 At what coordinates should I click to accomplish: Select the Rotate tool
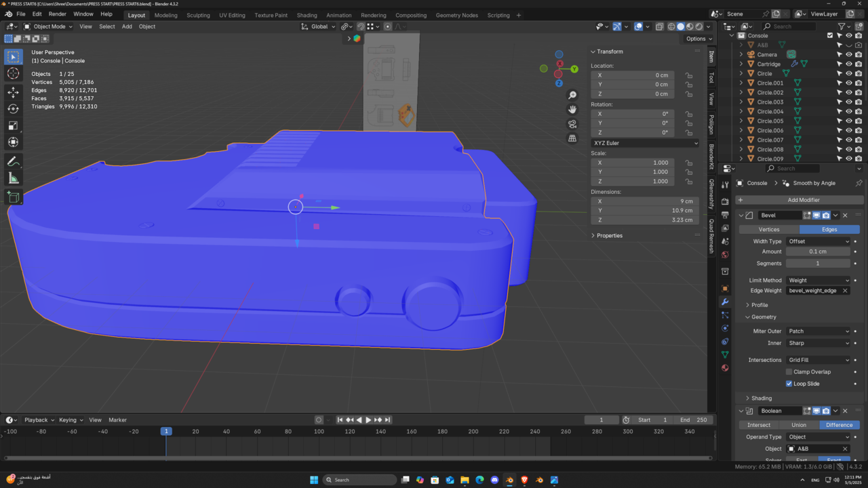(x=13, y=108)
